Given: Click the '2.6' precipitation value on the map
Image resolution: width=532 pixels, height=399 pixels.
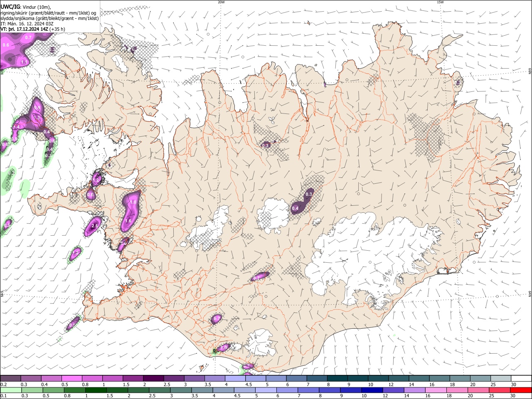Looking at the screenshot, I should (95, 226).
